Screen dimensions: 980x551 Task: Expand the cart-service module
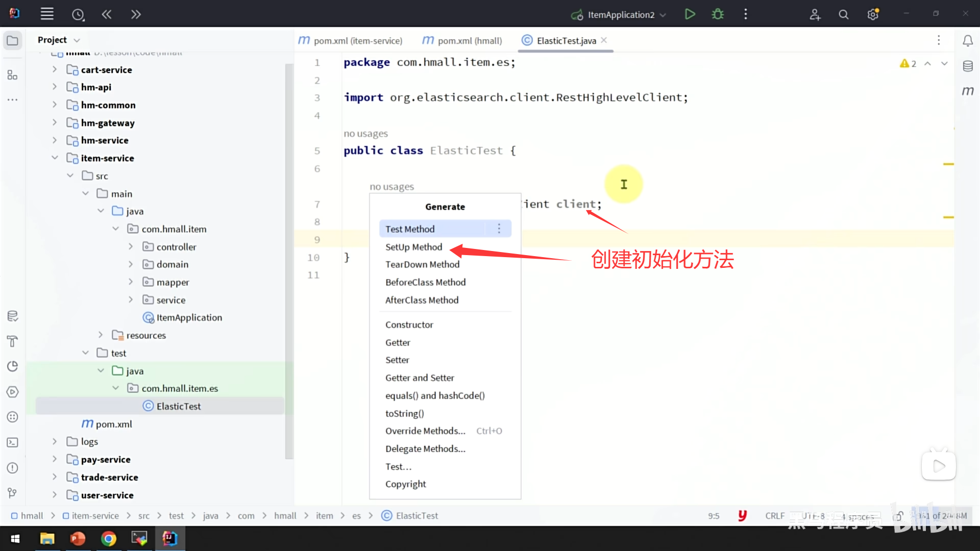tap(55, 69)
